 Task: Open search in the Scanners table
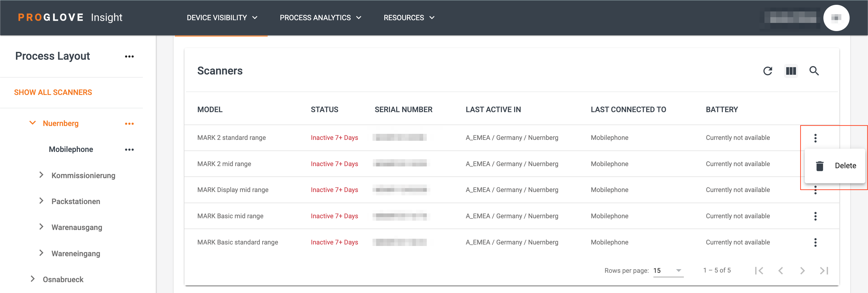point(814,71)
